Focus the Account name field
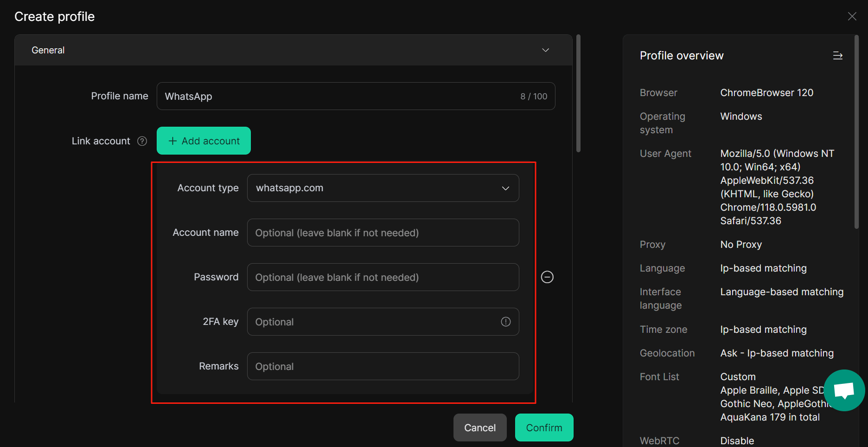This screenshot has width=868, height=447. (383, 232)
